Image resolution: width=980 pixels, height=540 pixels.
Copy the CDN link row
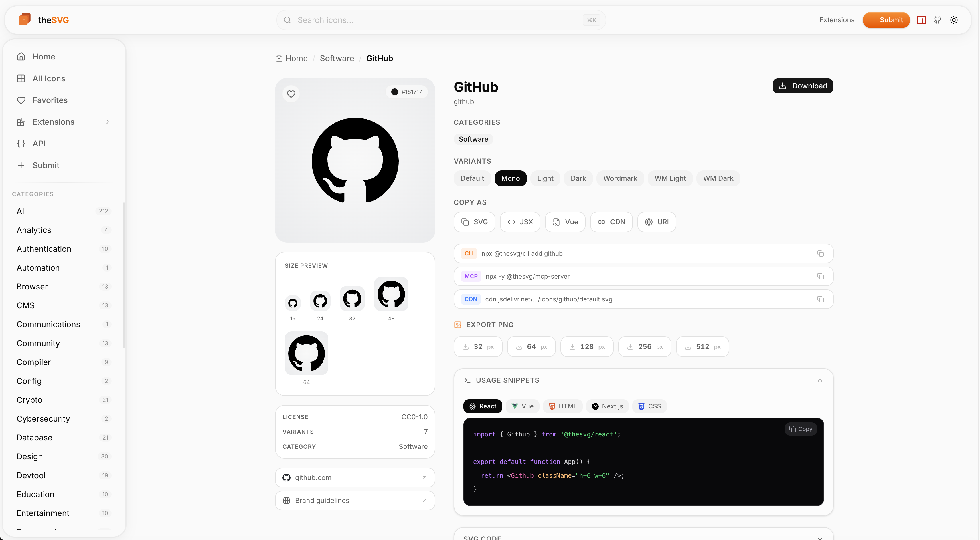820,299
